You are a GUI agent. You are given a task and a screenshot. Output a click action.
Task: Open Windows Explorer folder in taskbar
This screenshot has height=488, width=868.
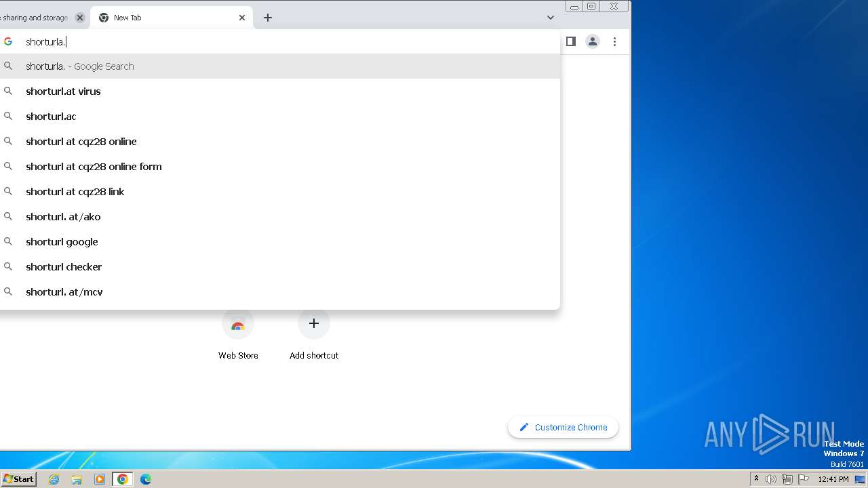pos(77,479)
